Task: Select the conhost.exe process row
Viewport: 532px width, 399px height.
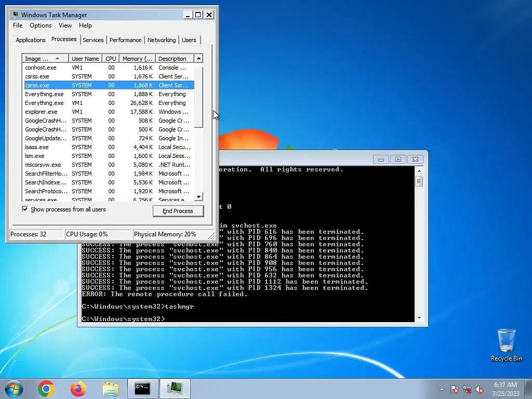Action: point(109,68)
